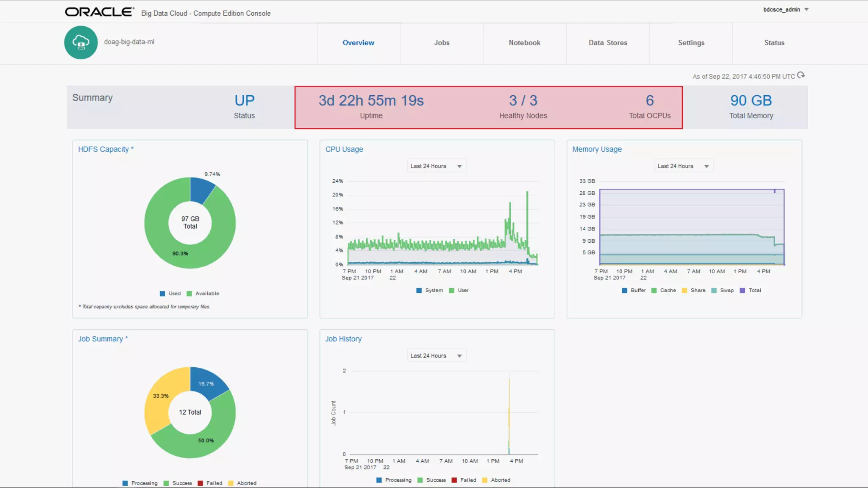Click the Oracle logo
The width and height of the screenshot is (868, 488).
point(99,12)
